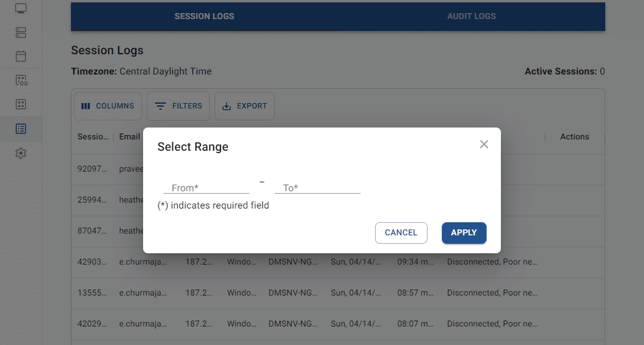The image size is (644, 345).
Task: Close the Select Range dialog with X
Action: click(484, 144)
